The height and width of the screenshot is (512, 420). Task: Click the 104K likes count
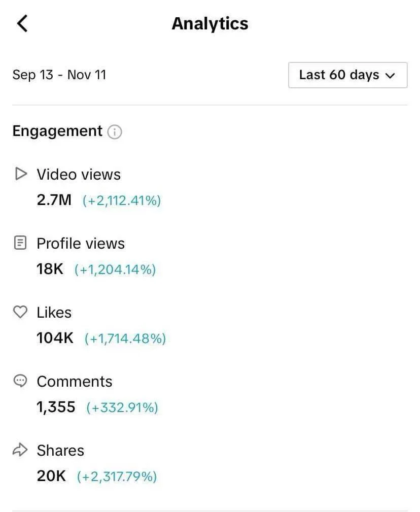point(55,338)
